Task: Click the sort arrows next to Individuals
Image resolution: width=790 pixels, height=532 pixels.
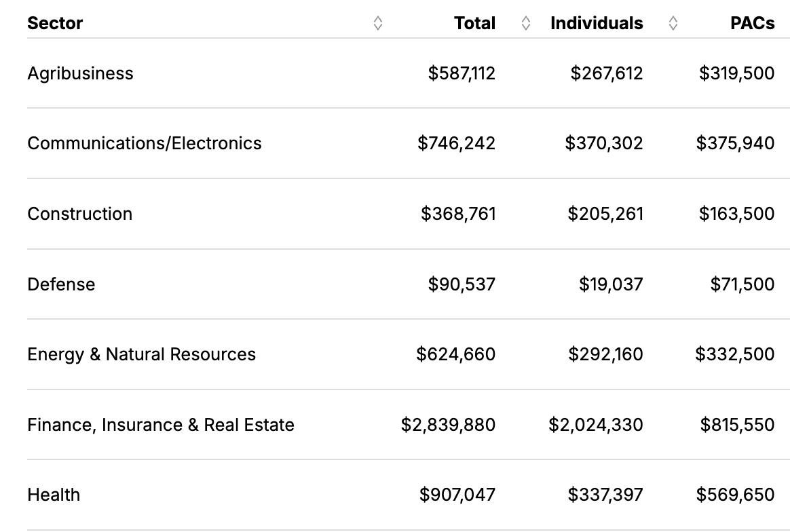Action: (x=673, y=23)
